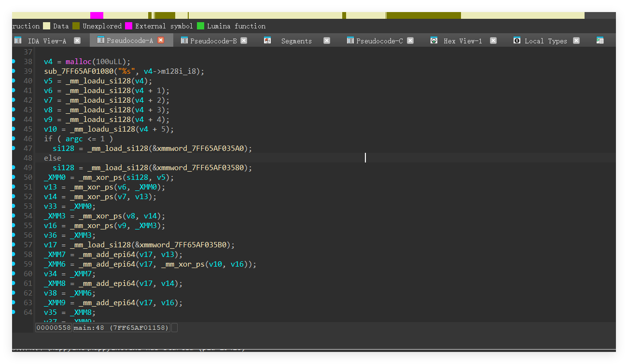Click main:48 (7FF65AF01158) status entry
Viewport: 628px width, 364px height.
coord(122,328)
